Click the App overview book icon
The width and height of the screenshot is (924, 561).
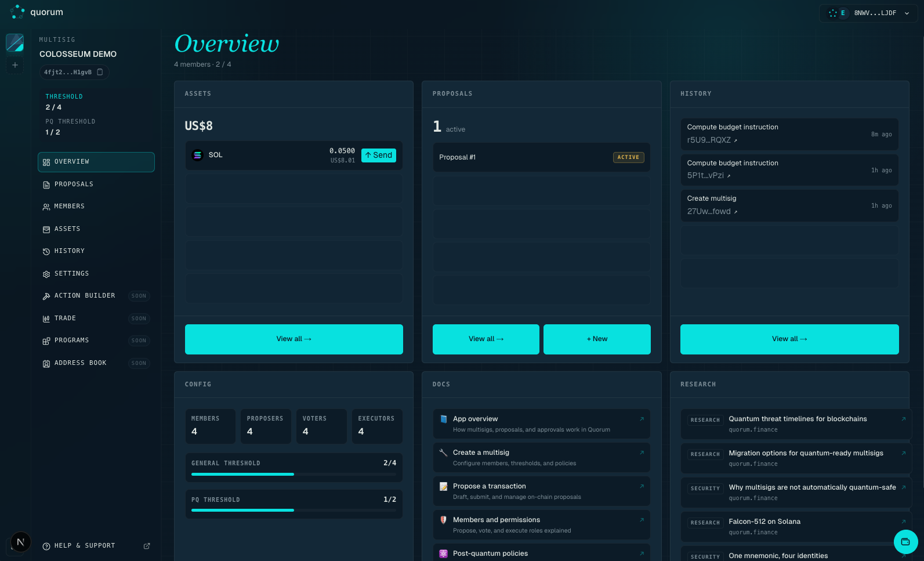tap(443, 419)
